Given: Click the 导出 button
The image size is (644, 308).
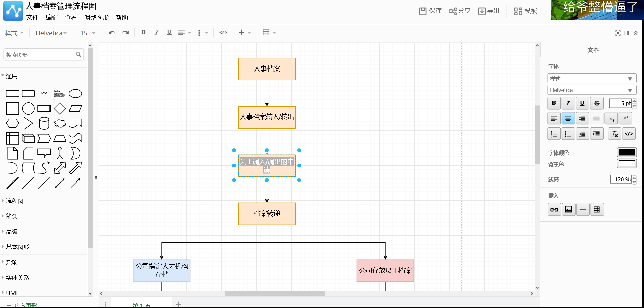Looking at the screenshot, I should (x=488, y=11).
